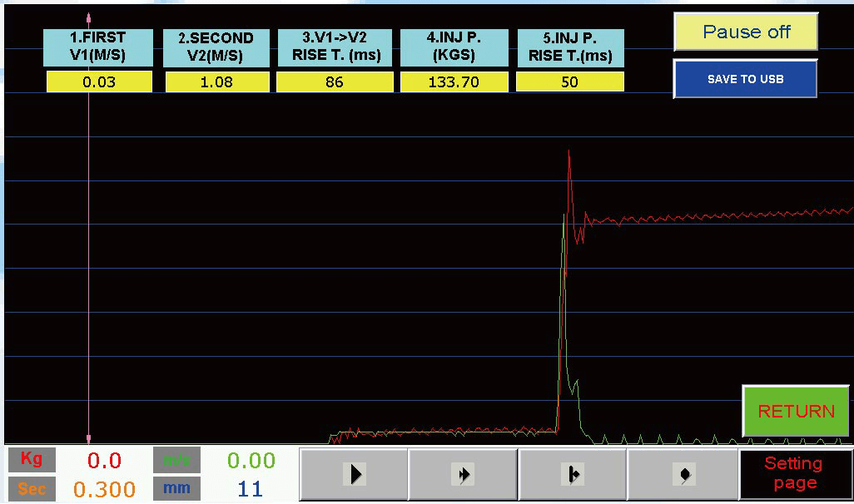Click SAVE TO USB button
This screenshot has width=854, height=504.
[x=745, y=79]
